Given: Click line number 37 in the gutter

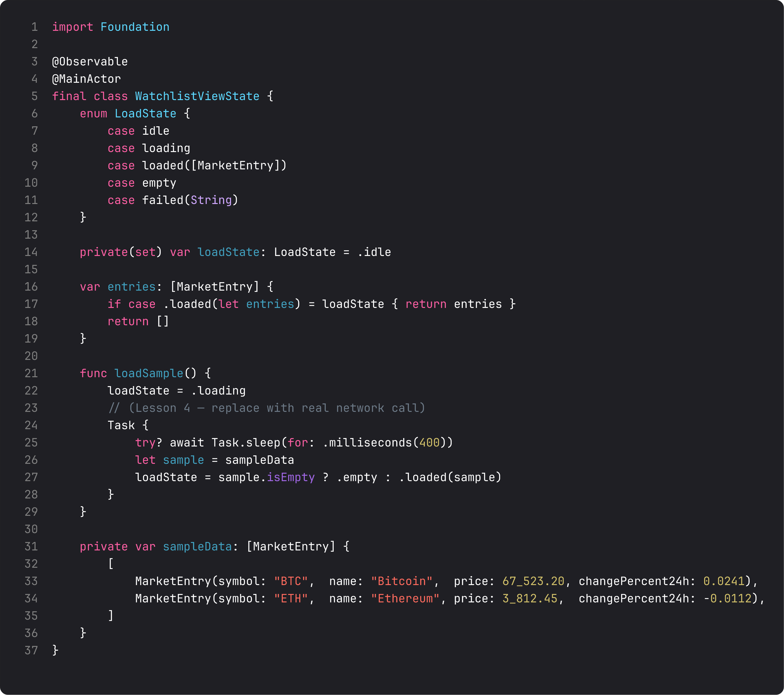Looking at the screenshot, I should (x=31, y=650).
